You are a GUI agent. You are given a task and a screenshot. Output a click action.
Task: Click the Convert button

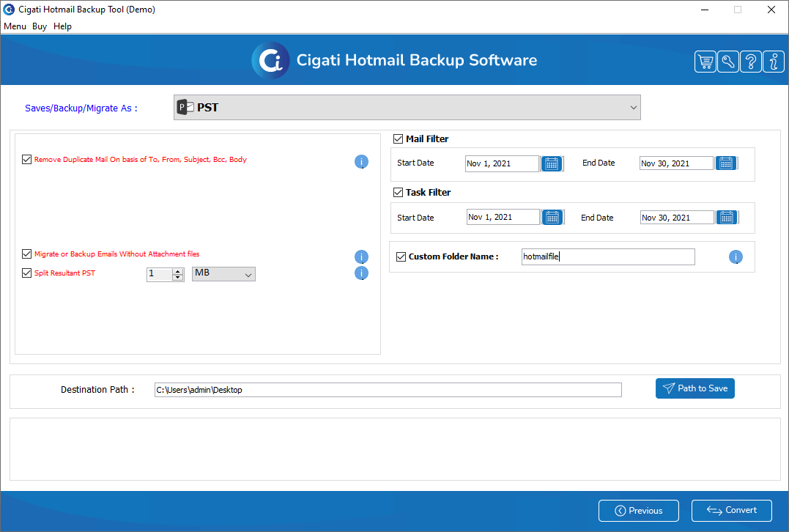pos(732,510)
